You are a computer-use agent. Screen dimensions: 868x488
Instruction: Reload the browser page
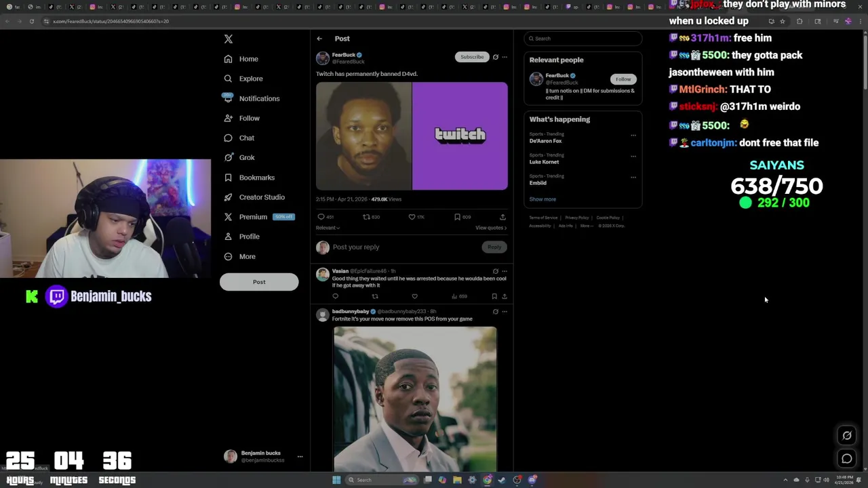tap(31, 21)
